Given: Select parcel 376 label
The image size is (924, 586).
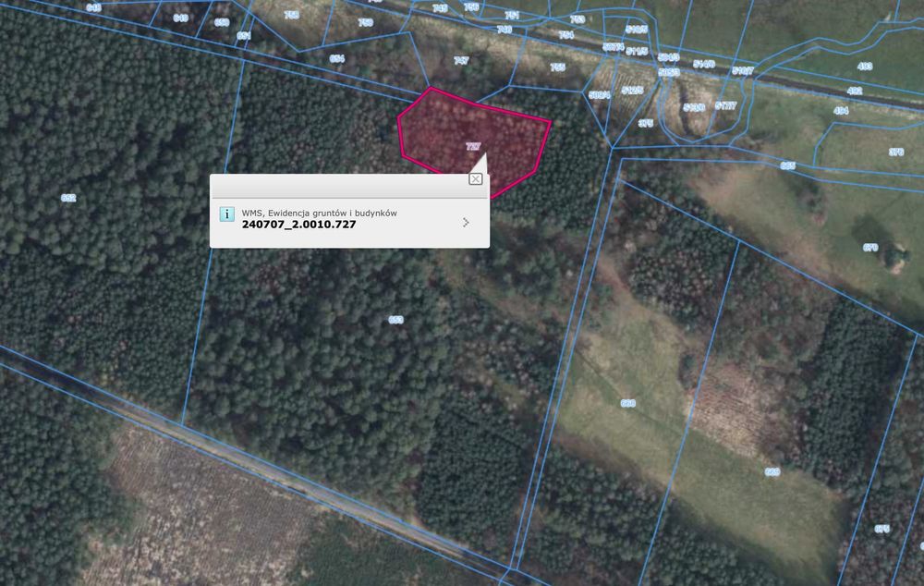Looking at the screenshot, I should [896, 152].
